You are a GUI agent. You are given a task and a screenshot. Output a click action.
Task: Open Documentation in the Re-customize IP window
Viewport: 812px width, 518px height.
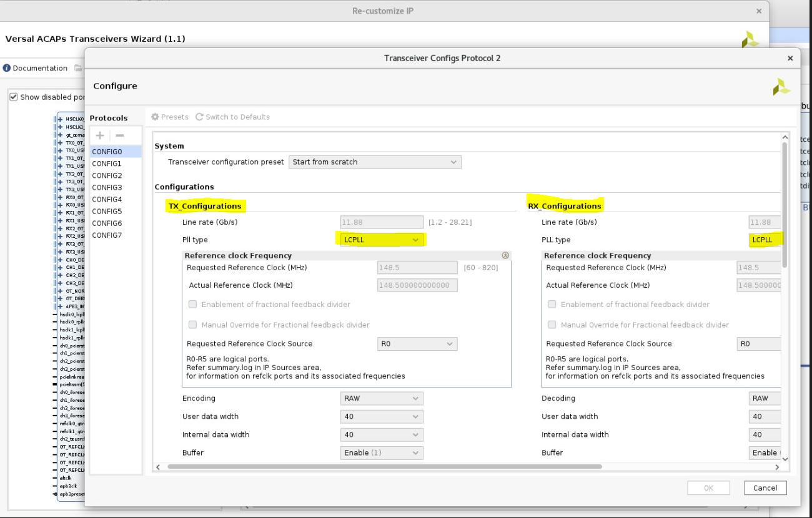(36, 68)
